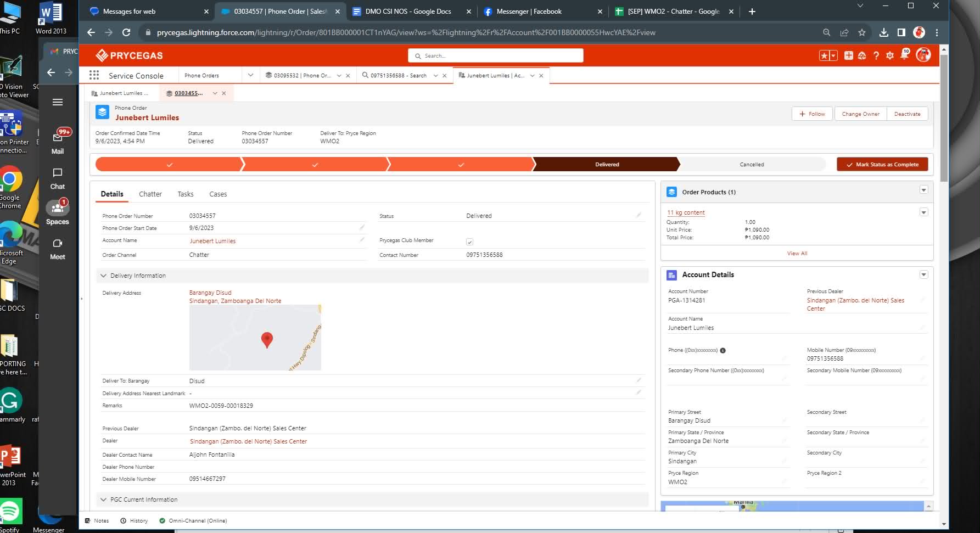The height and width of the screenshot is (533, 980).
Task: Open the Account Details panel dropdown menu
Action: tap(923, 274)
